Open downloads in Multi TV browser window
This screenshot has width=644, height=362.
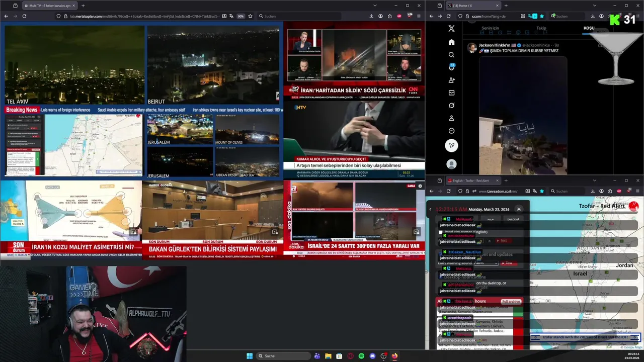[x=371, y=16]
